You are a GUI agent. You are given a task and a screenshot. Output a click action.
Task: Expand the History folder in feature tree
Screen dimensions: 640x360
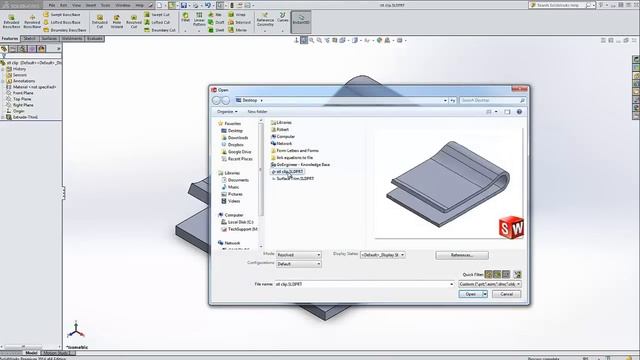point(3,69)
